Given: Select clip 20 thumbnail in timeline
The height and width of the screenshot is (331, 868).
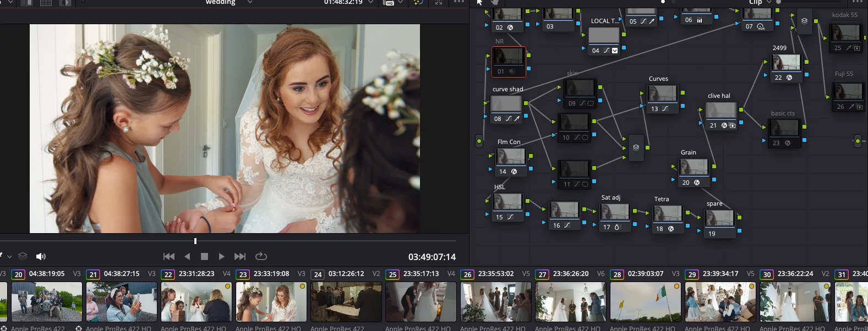Looking at the screenshot, I should coord(47,302).
